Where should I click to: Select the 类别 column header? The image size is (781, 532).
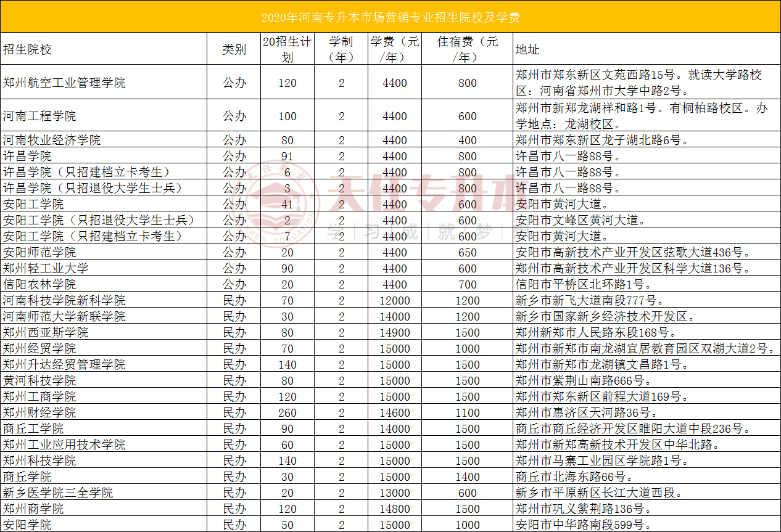point(234,49)
